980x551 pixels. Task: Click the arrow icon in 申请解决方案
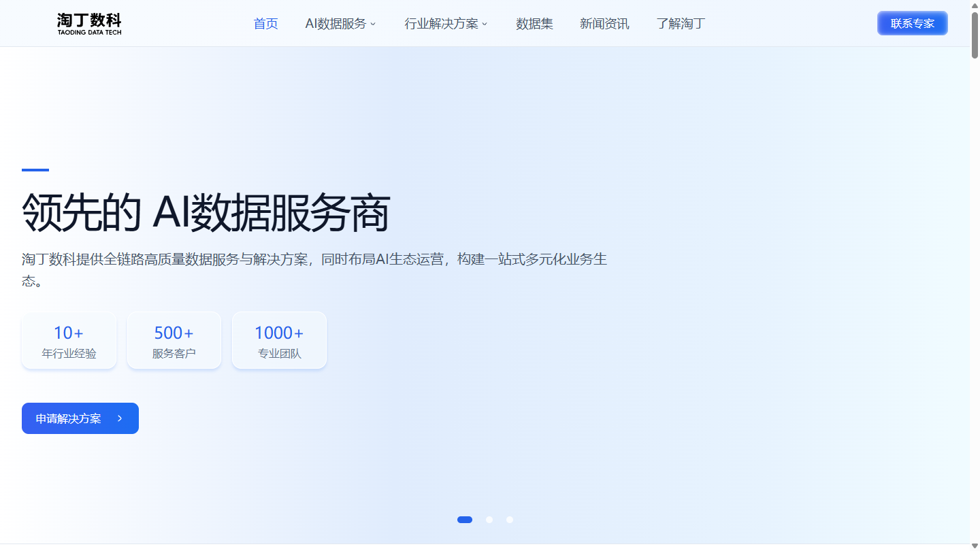click(x=120, y=418)
